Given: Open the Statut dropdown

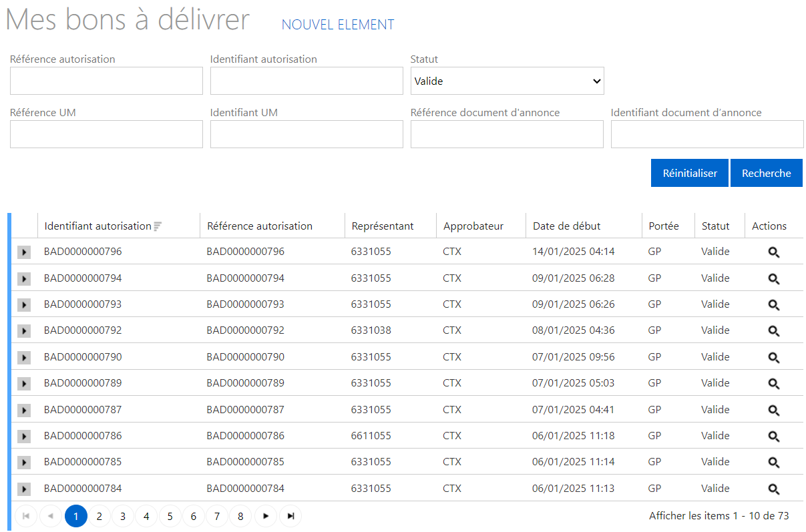Looking at the screenshot, I should point(507,81).
